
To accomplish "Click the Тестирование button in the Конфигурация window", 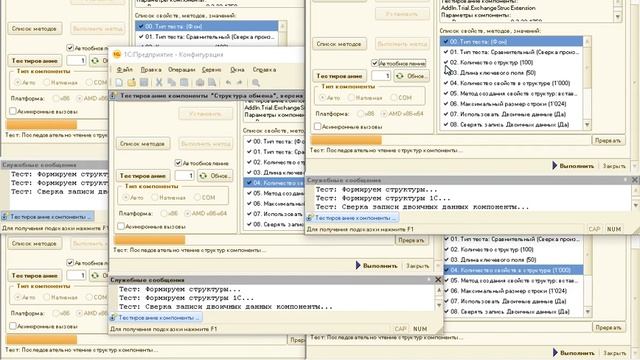I will pos(142,176).
